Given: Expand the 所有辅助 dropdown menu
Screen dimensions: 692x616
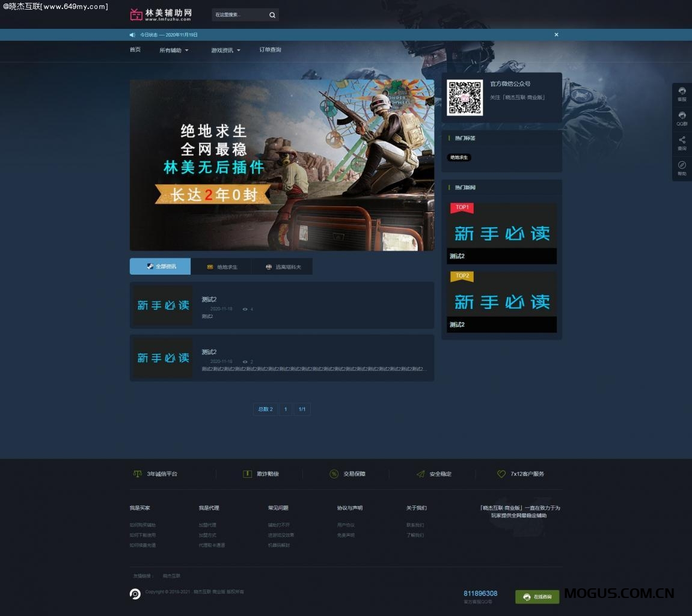Looking at the screenshot, I should (x=174, y=50).
